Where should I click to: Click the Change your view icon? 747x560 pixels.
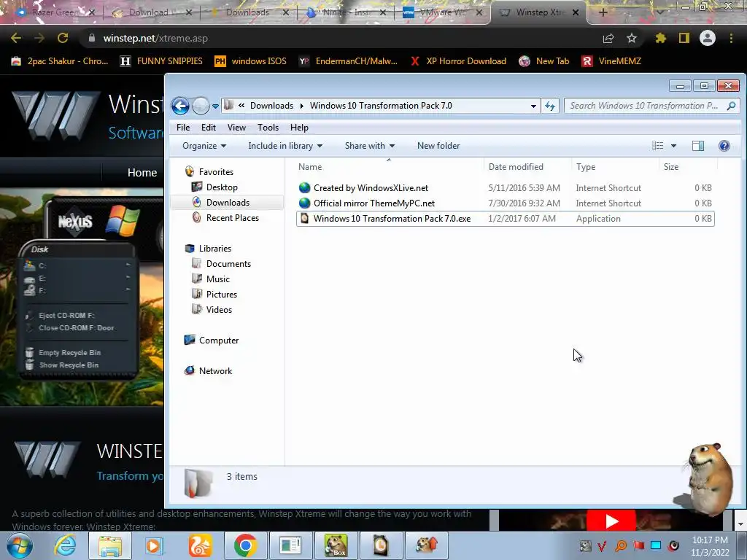pos(657,146)
